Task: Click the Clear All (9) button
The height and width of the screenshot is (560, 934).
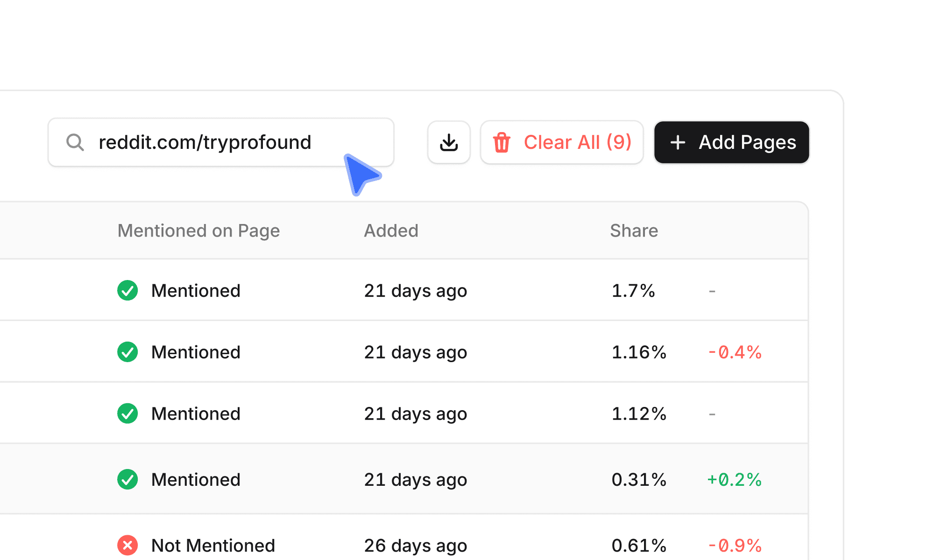Action: click(x=561, y=142)
